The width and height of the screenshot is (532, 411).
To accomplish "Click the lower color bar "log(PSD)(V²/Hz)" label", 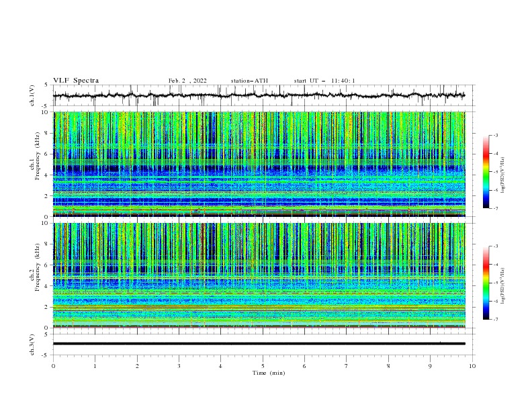I will coord(503,286).
